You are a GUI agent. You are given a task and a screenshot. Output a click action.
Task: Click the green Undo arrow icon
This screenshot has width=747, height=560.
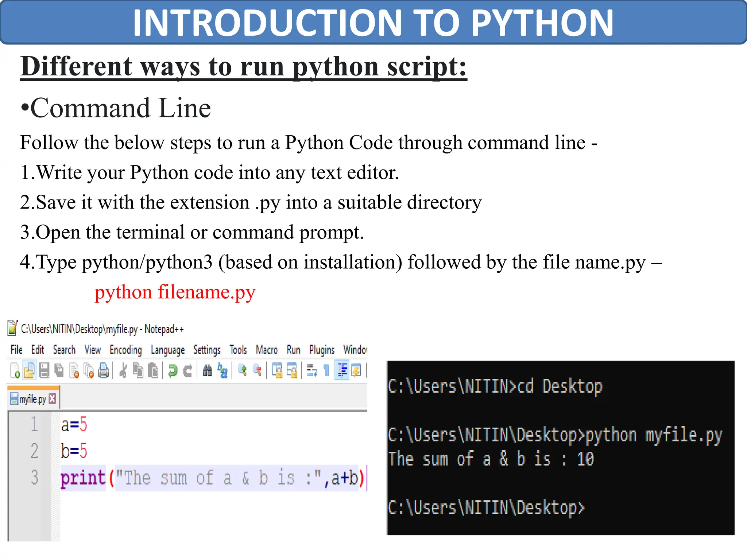pyautogui.click(x=173, y=371)
